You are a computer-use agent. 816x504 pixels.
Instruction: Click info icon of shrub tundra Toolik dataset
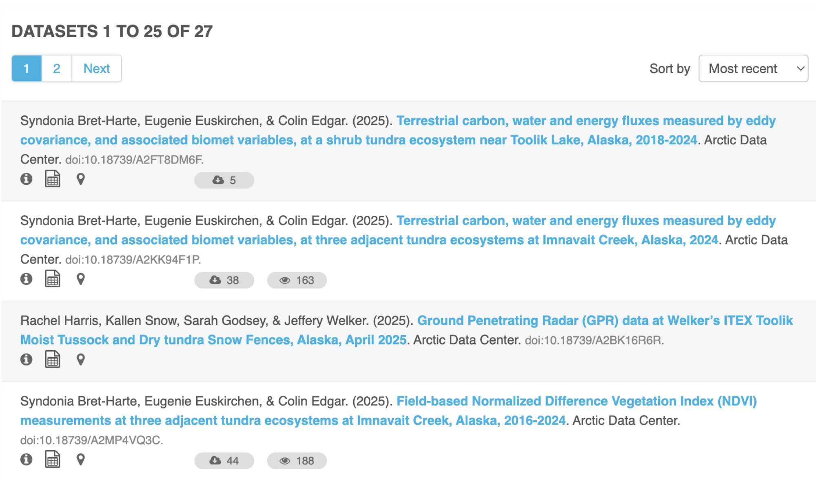(27, 179)
